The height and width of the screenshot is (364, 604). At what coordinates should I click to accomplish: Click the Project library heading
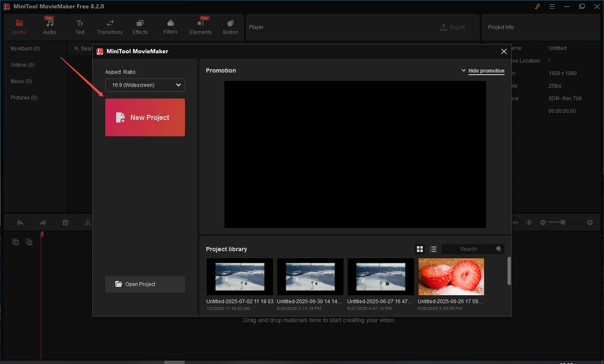pyautogui.click(x=226, y=249)
